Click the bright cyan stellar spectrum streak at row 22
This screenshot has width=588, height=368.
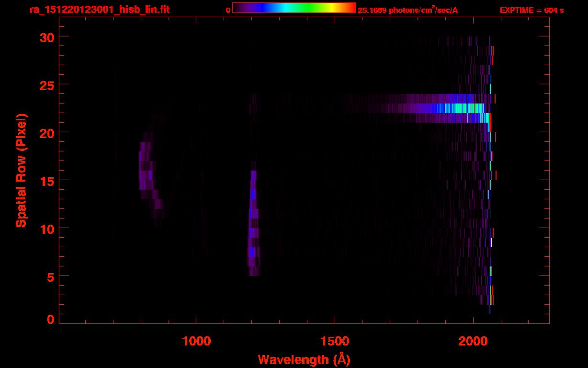click(x=450, y=108)
